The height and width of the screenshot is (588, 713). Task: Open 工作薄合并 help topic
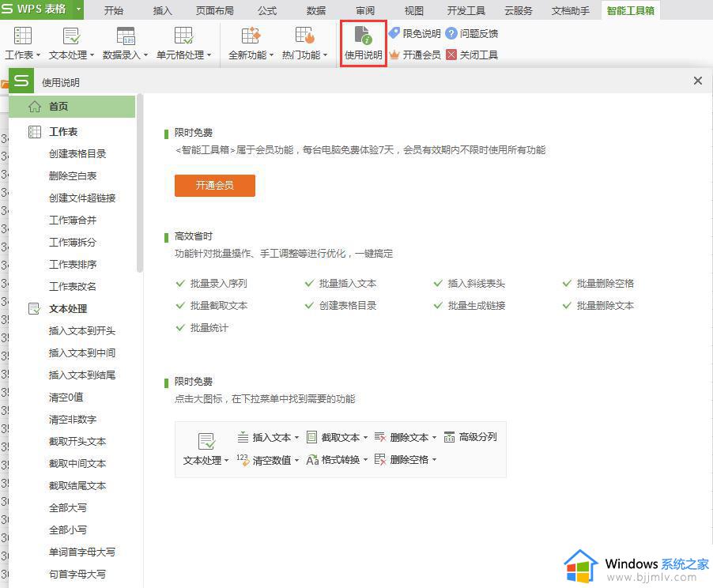[x=73, y=220]
